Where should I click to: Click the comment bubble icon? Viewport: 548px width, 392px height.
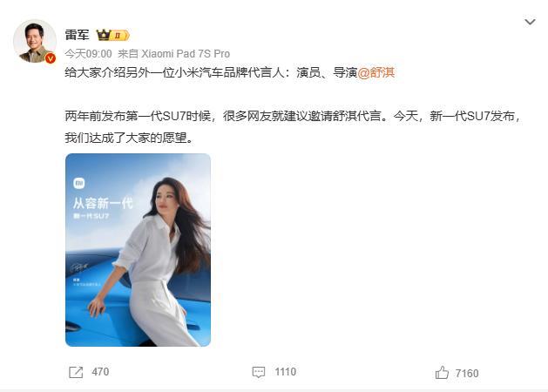pyautogui.click(x=259, y=373)
